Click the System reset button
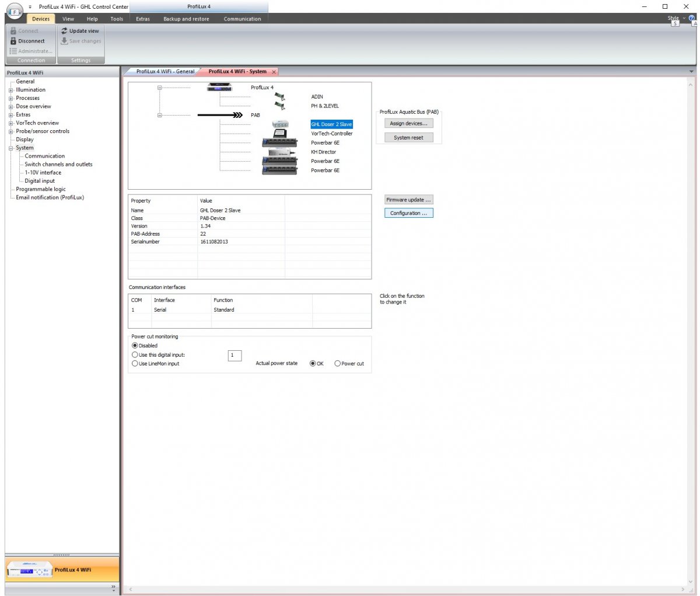Screen dimensions: 700x596 [409, 138]
